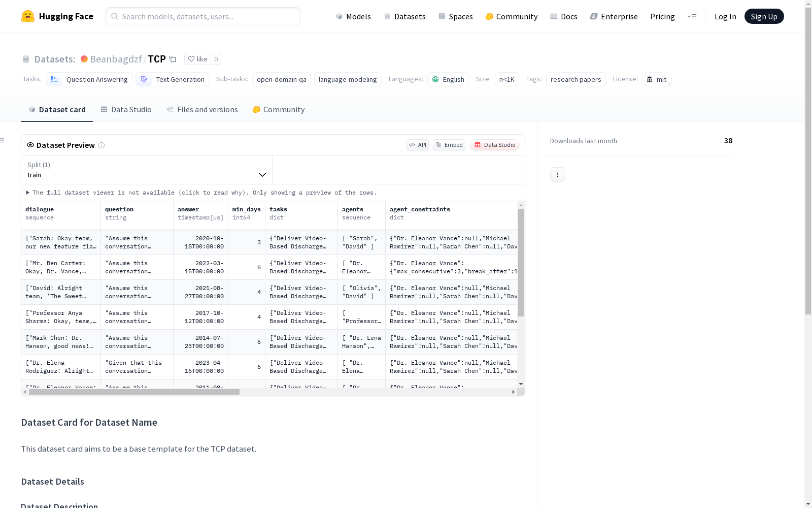Click the like count number
Image resolution: width=812 pixels, height=508 pixels.
216,59
